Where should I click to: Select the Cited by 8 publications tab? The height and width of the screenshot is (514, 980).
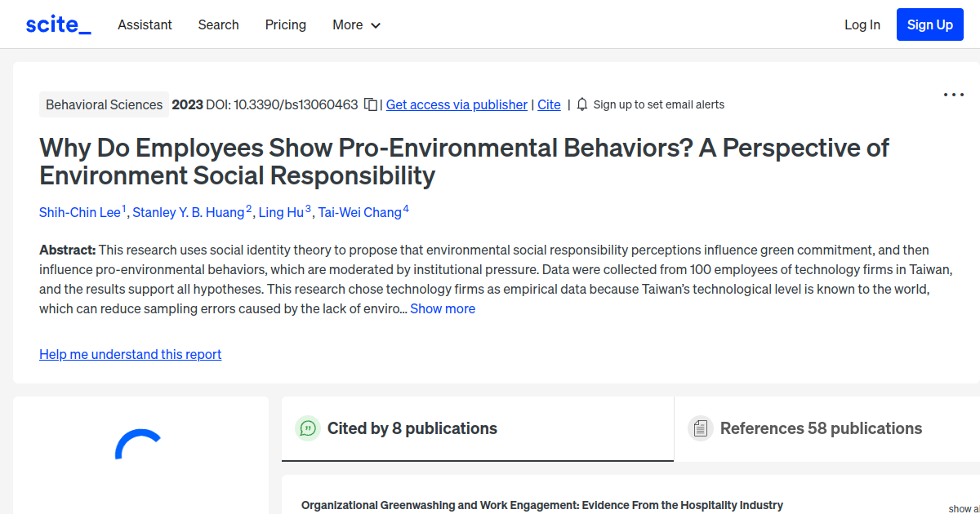click(412, 428)
